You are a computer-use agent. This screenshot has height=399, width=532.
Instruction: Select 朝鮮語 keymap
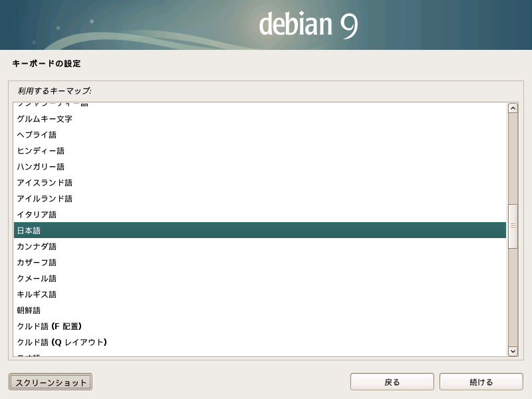point(29,311)
